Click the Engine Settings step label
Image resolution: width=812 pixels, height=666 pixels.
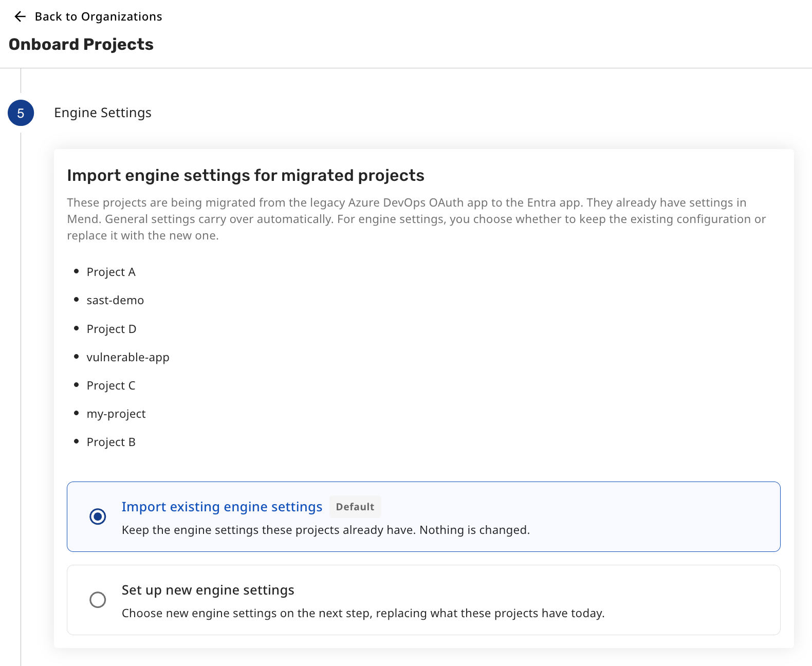(103, 113)
